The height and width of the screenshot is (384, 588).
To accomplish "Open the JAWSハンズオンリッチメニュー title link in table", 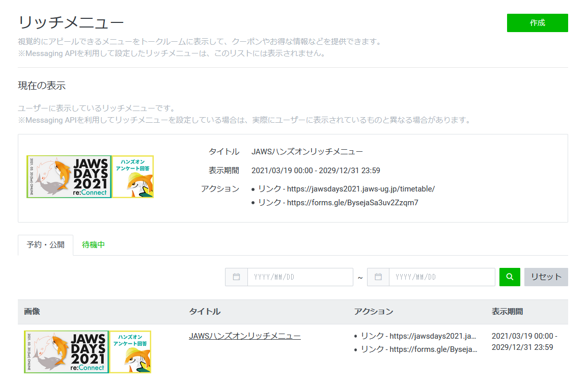I will point(245,336).
